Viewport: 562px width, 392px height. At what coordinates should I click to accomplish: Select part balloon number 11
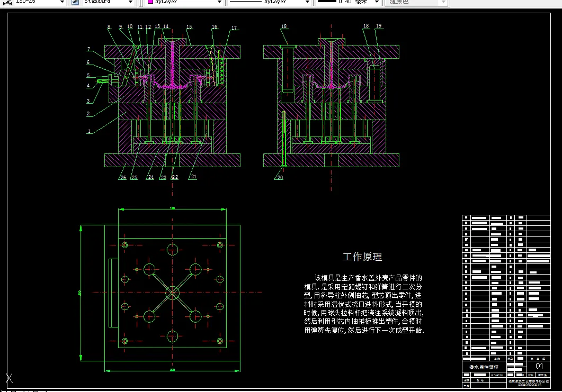coord(140,27)
